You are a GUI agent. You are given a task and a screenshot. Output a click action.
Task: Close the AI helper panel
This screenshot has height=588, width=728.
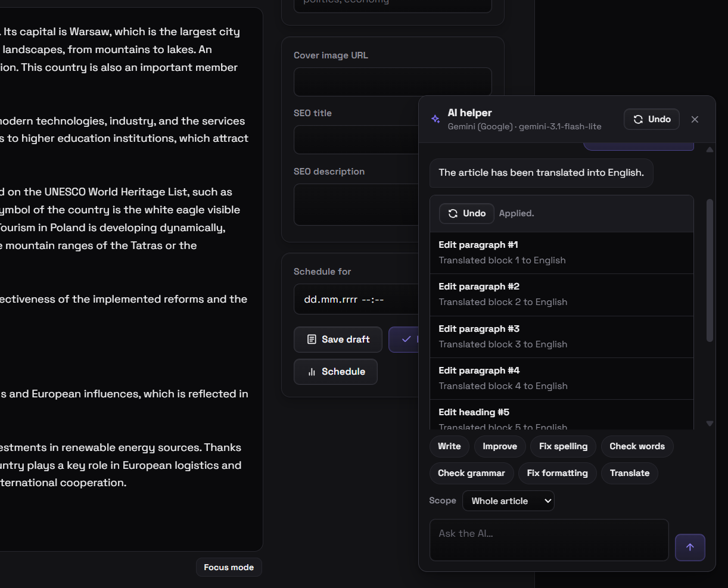tap(695, 119)
